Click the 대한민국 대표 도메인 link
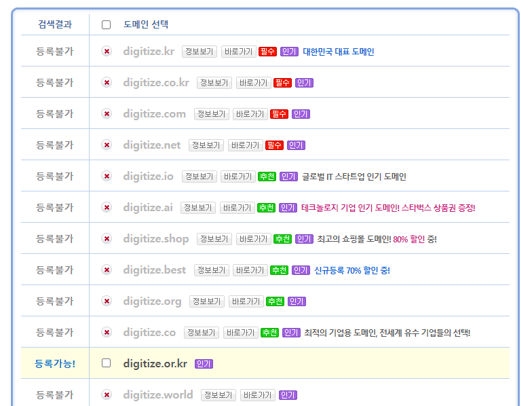The height and width of the screenshot is (406, 532). click(338, 52)
